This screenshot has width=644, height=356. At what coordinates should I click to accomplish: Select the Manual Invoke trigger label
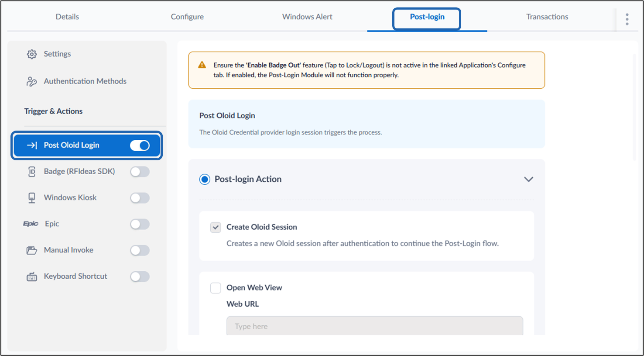point(69,250)
